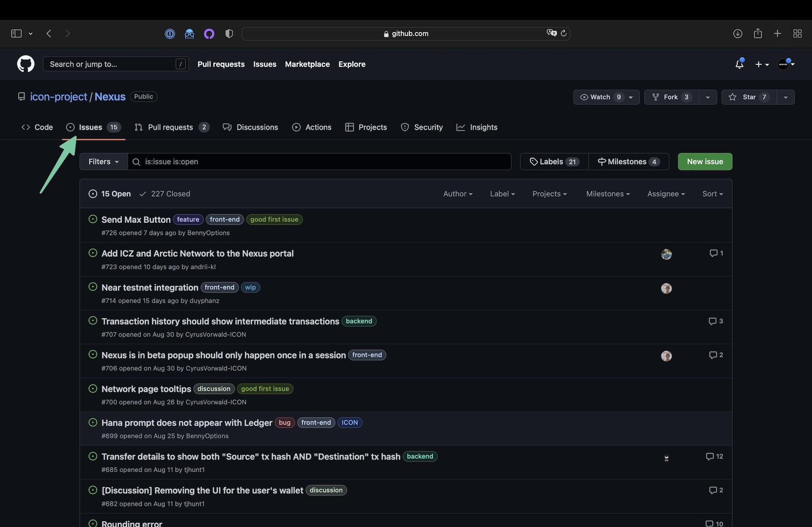812x527 pixels.
Task: Click assignee avatar on Near testnet integration
Action: pyautogui.click(x=667, y=288)
